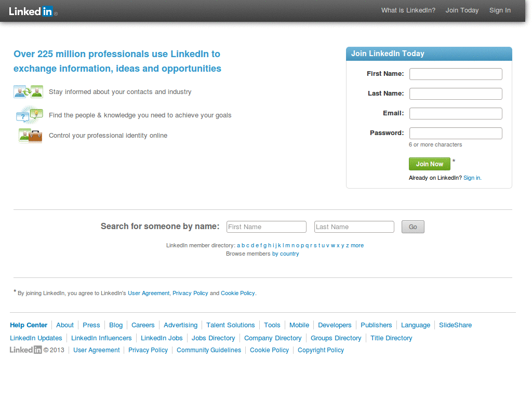Click '6 or more characters' hint text
The width and height of the screenshot is (532, 399).
[x=435, y=144]
